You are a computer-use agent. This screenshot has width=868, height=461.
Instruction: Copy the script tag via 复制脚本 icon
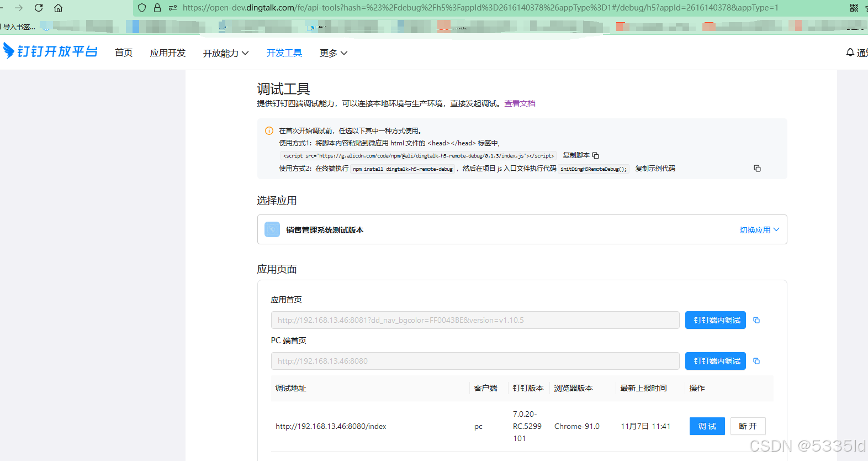point(596,156)
